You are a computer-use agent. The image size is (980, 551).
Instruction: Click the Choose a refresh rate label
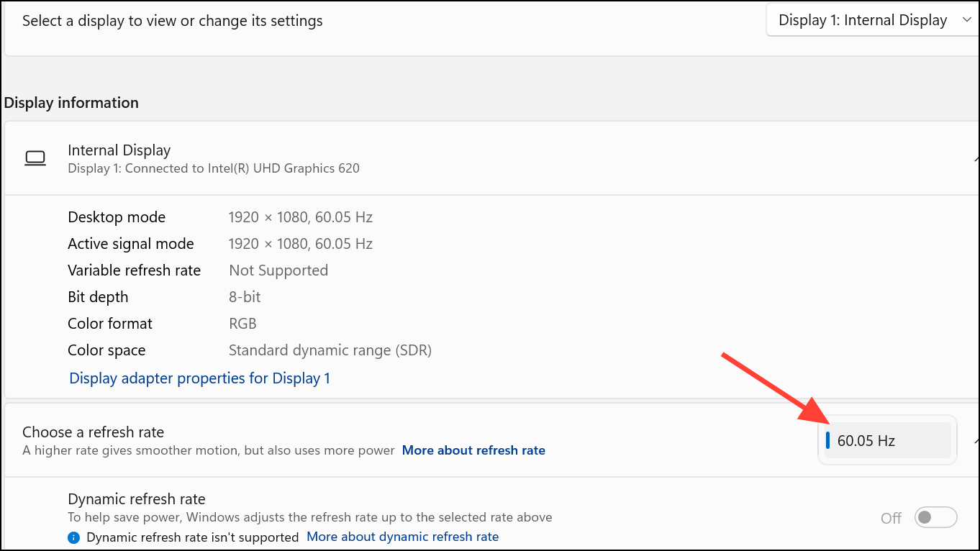[x=93, y=432]
